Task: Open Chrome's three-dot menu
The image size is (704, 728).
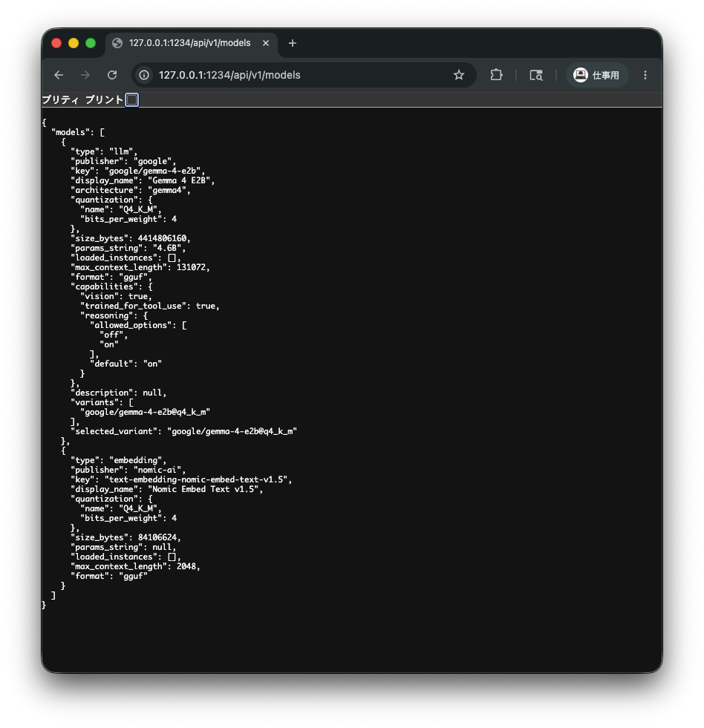Action: pyautogui.click(x=645, y=75)
